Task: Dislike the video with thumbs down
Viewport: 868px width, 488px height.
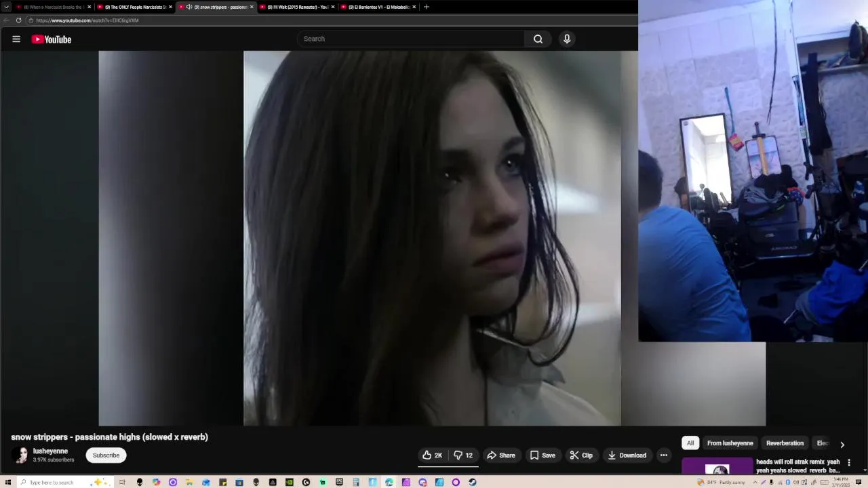Action: 463,455
